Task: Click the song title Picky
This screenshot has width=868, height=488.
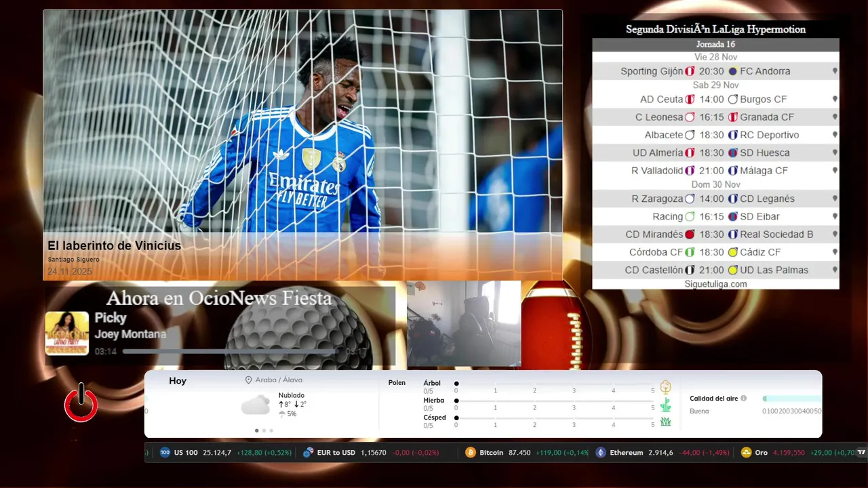Action: (111, 318)
